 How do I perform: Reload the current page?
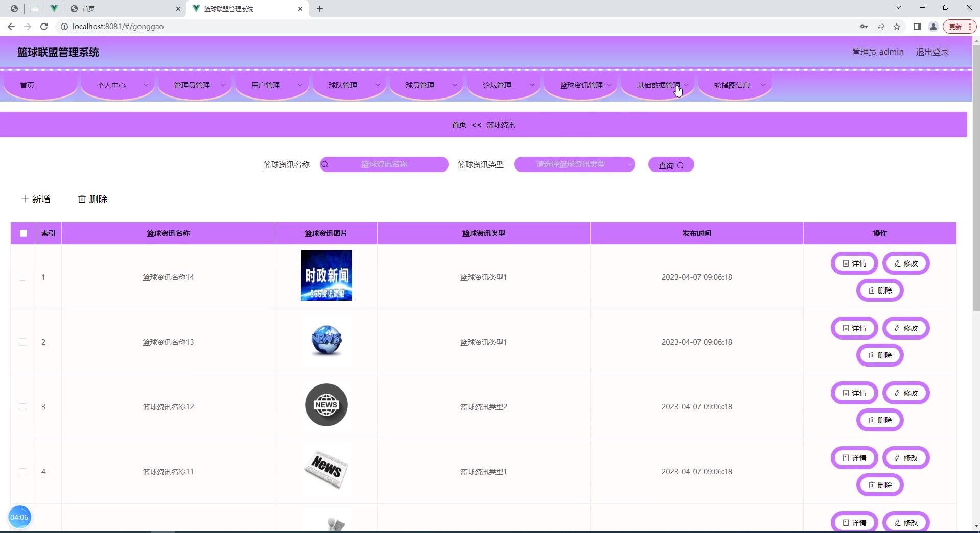tap(44, 27)
